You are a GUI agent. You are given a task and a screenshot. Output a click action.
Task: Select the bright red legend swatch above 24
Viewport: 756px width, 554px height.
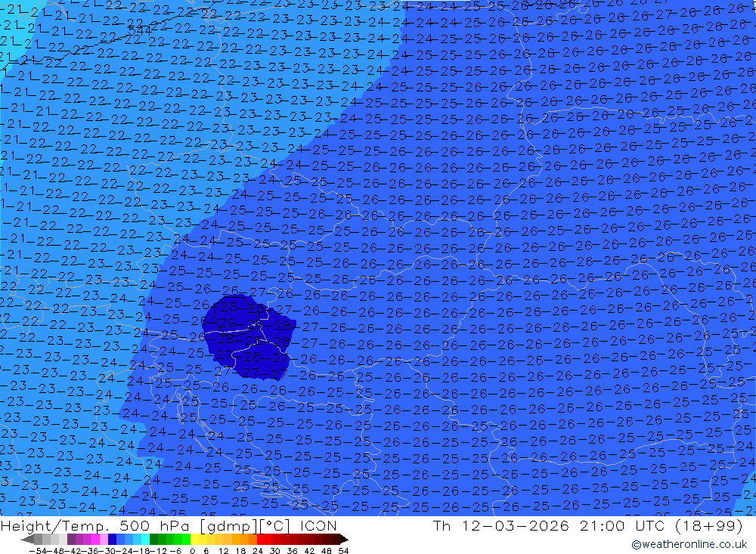pyautogui.click(x=261, y=539)
